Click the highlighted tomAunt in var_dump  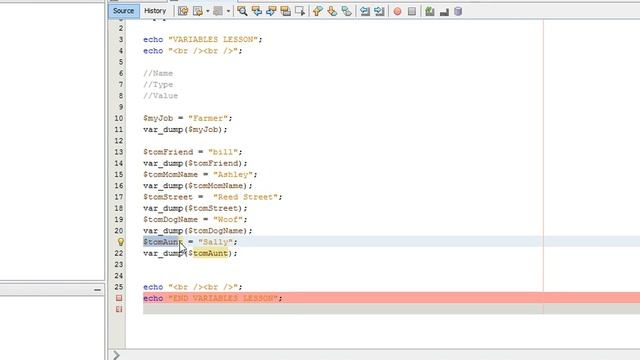tap(210, 253)
